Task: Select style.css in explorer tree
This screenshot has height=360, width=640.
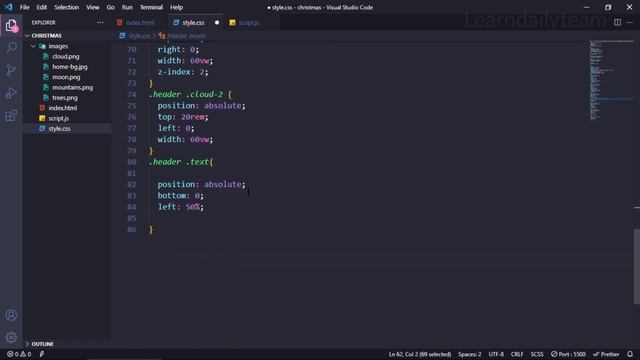Action: coord(67,129)
